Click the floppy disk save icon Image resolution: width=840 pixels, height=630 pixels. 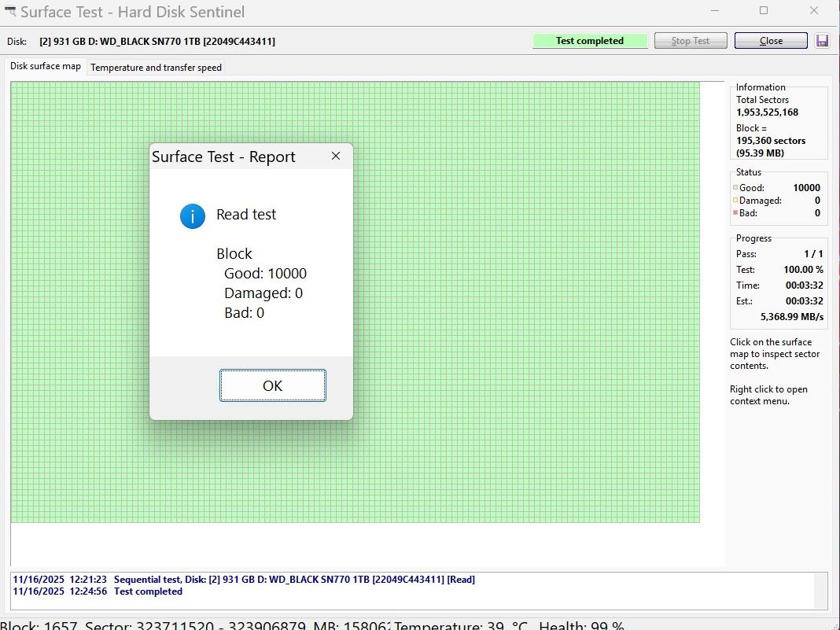point(822,41)
